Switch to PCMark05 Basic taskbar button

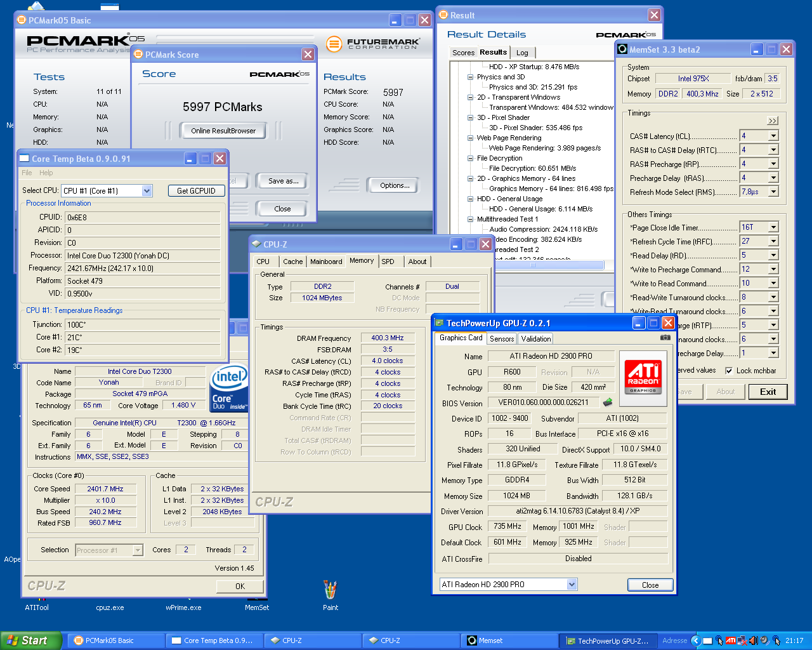point(116,640)
